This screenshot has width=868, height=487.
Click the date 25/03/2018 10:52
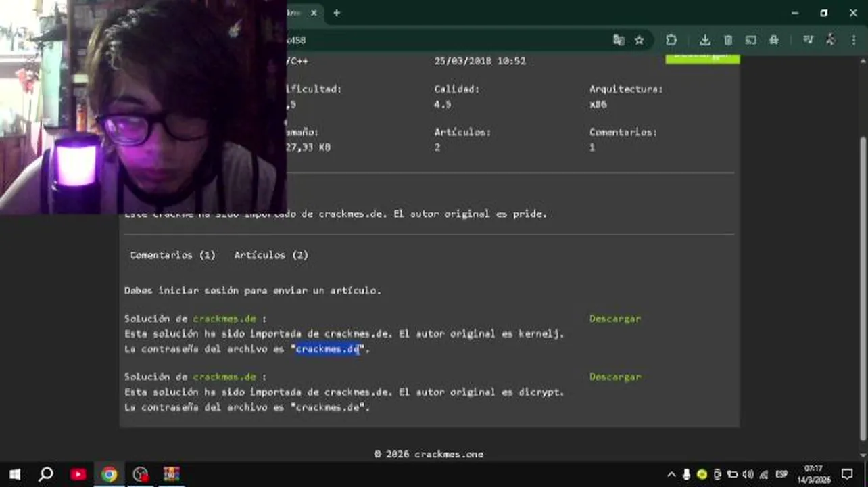click(x=479, y=60)
